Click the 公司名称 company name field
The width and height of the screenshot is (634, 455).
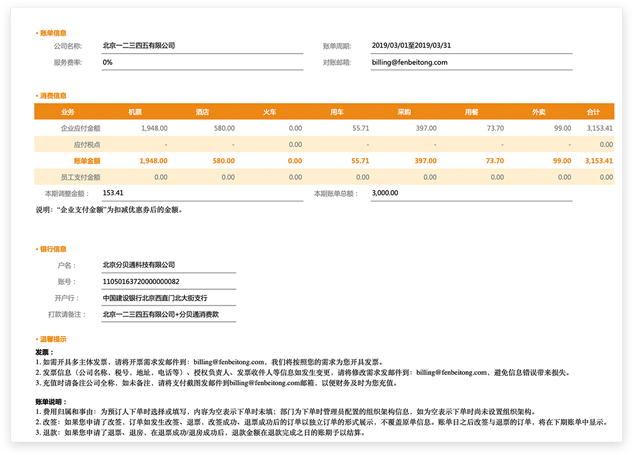[168, 46]
